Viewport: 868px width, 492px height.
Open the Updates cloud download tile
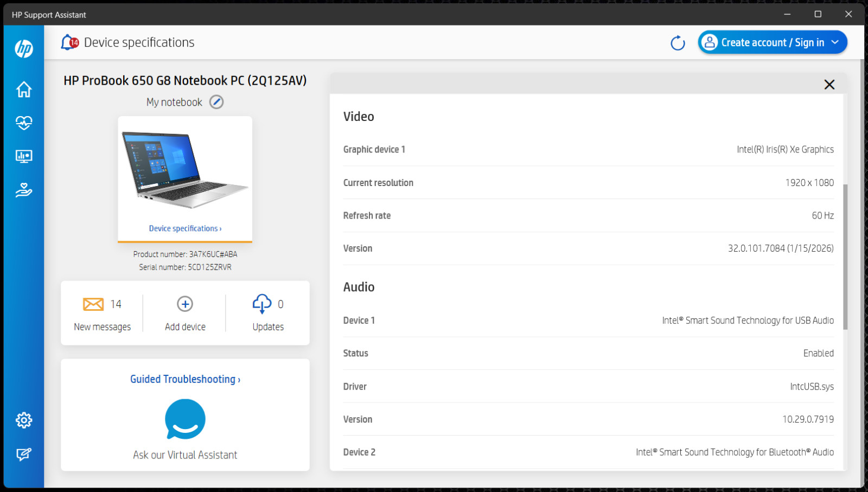[x=268, y=313]
